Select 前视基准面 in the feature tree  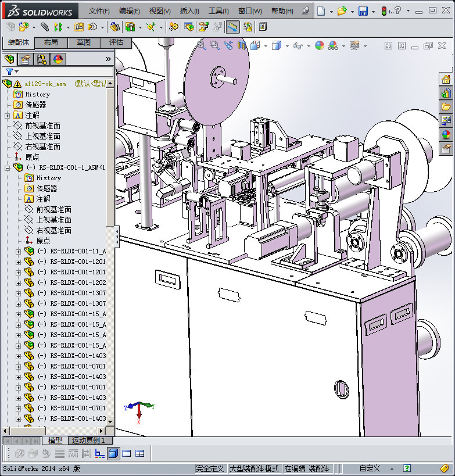click(42, 126)
